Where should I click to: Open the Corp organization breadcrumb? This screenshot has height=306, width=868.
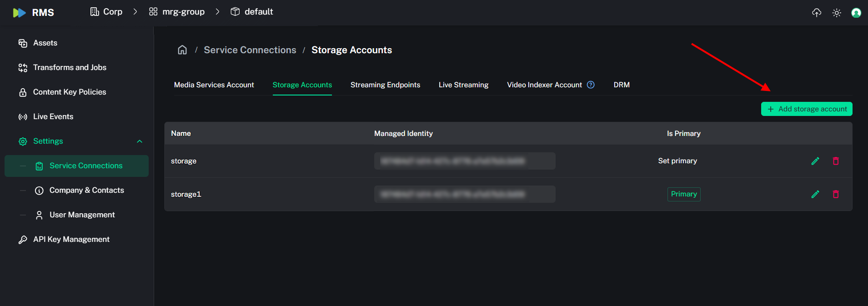[x=106, y=12]
